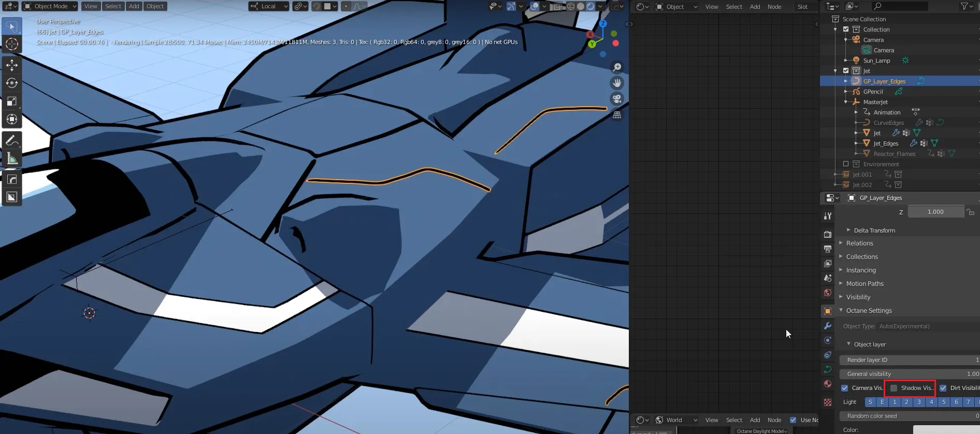The image size is (980, 434).
Task: Select the Measure ruler tool
Action: click(11, 159)
